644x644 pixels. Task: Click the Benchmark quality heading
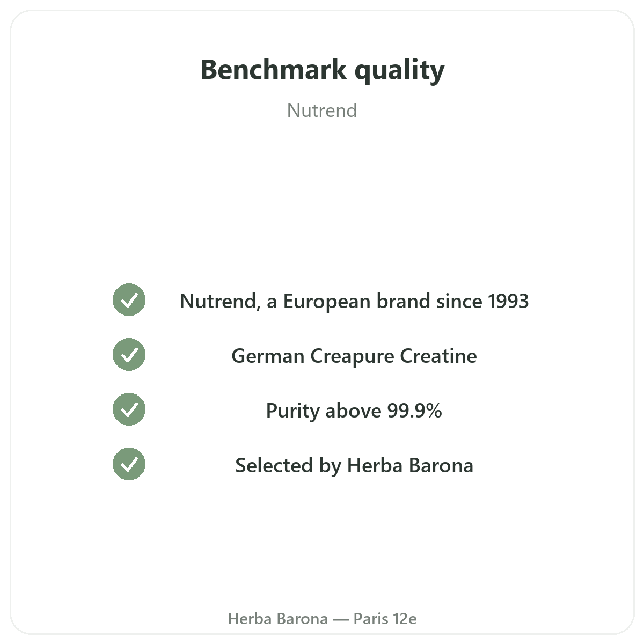coord(322,70)
